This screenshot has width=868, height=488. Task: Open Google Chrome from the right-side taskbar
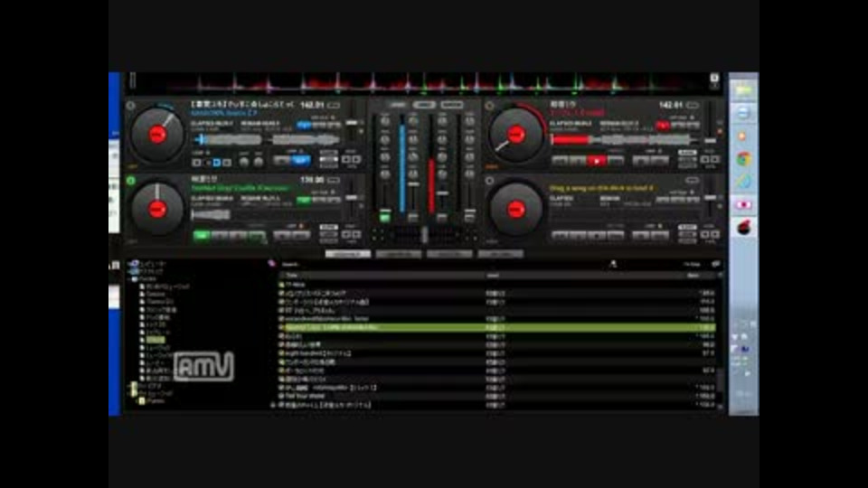coord(743,159)
